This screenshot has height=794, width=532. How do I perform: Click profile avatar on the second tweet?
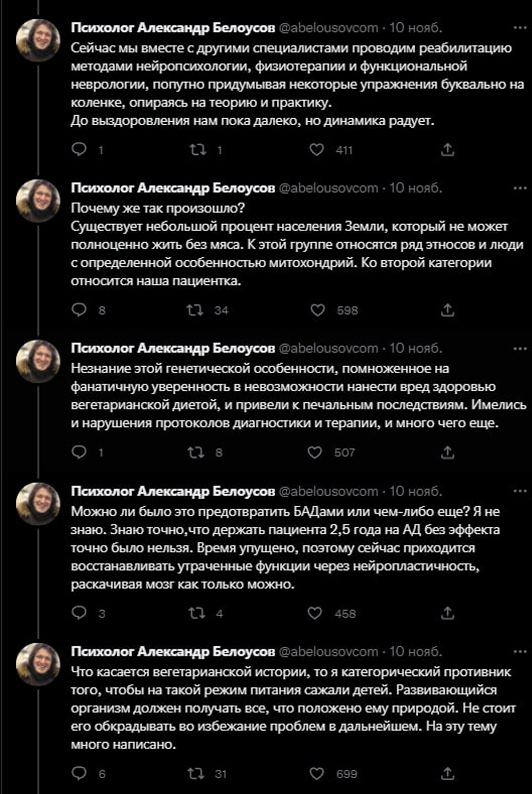(38, 200)
